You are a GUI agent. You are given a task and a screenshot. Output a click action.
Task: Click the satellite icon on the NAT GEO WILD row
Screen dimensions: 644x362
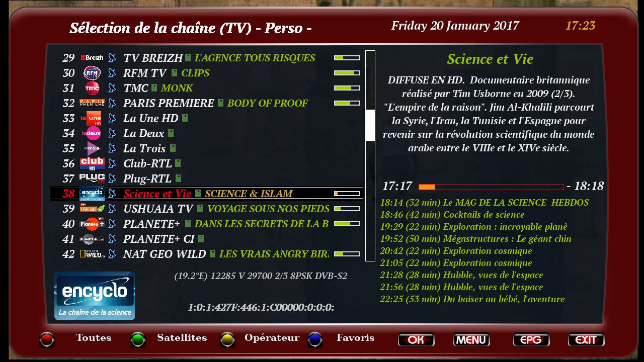112,254
